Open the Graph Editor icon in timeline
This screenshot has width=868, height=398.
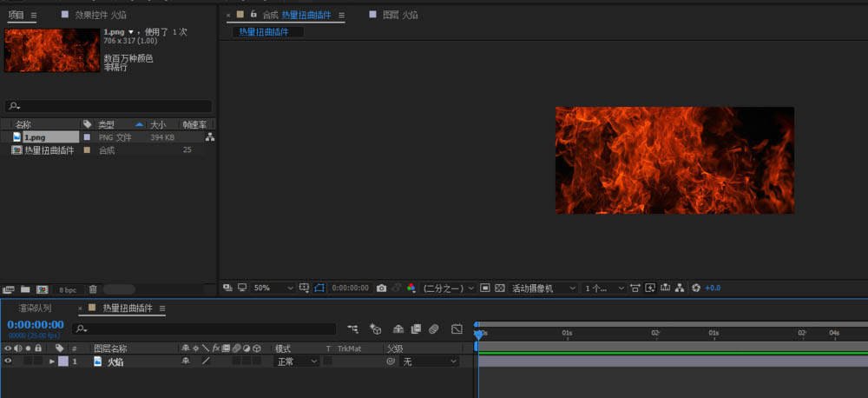[457, 328]
